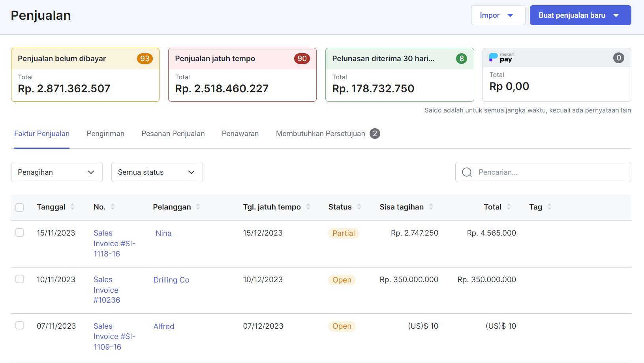644x363 pixels.
Task: Click the 93 unpaid sales badge
Action: tap(145, 58)
